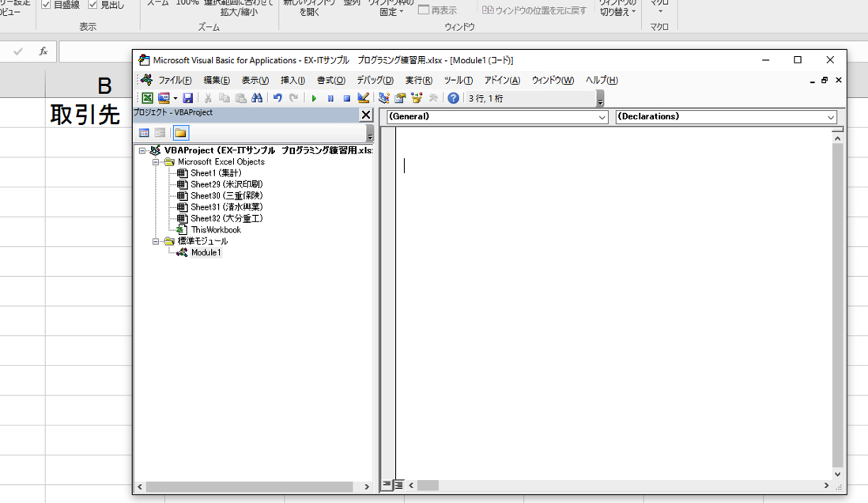
Task: Open Find with the binoculars icon
Action: 257,98
